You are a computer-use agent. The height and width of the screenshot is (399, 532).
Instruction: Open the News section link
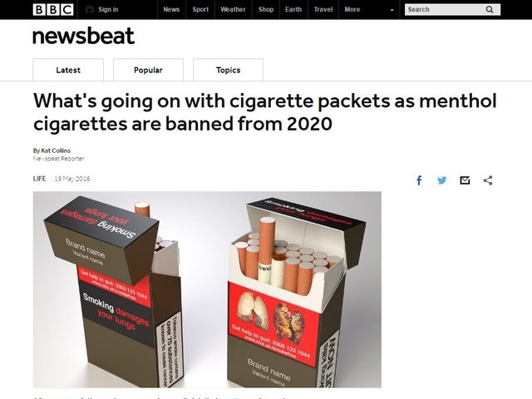[x=171, y=9]
